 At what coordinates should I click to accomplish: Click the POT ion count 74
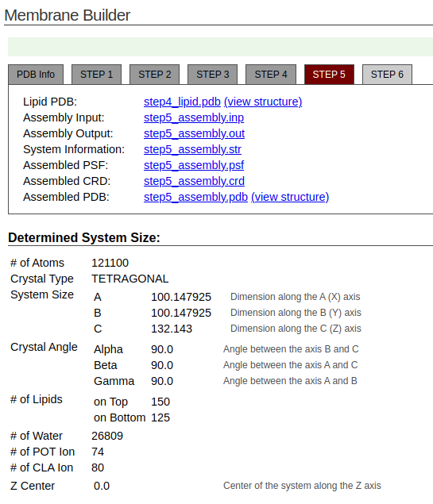(x=98, y=452)
